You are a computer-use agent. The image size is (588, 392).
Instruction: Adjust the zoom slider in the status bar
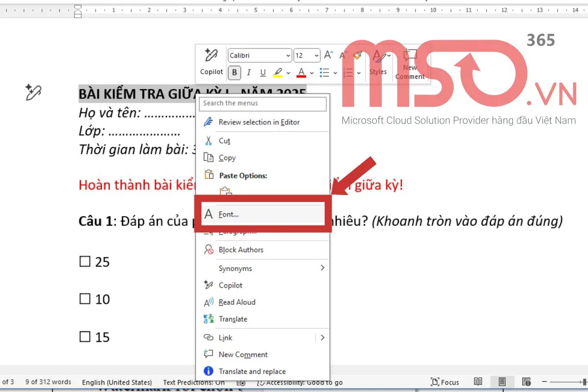pos(569,382)
